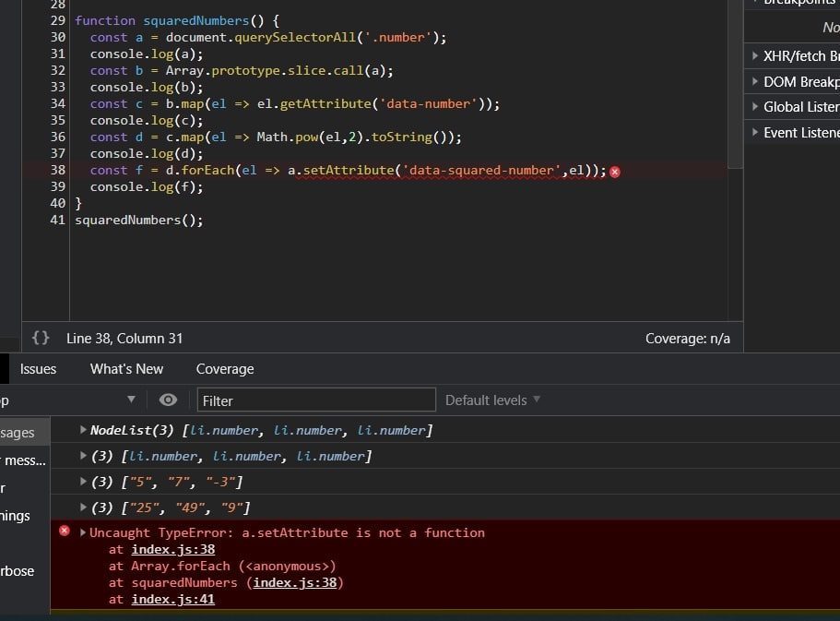Click the 'squaredNumbers();' call on line 41

(x=138, y=221)
